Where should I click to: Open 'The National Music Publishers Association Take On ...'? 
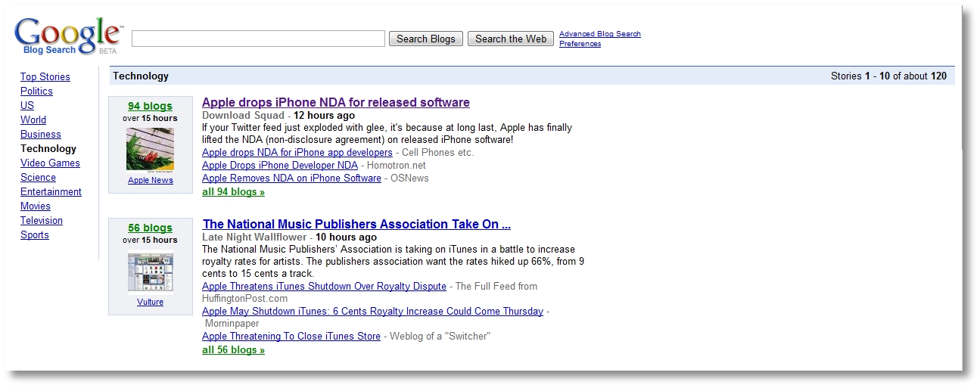[356, 224]
